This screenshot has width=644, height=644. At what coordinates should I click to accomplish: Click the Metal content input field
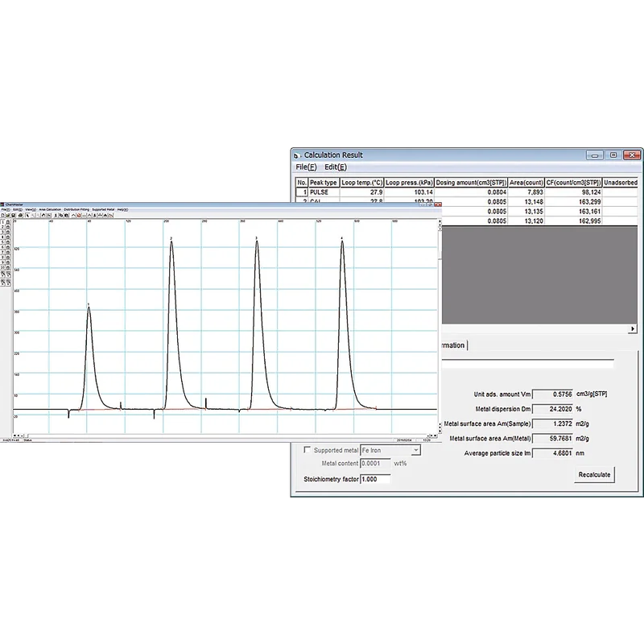(x=375, y=464)
